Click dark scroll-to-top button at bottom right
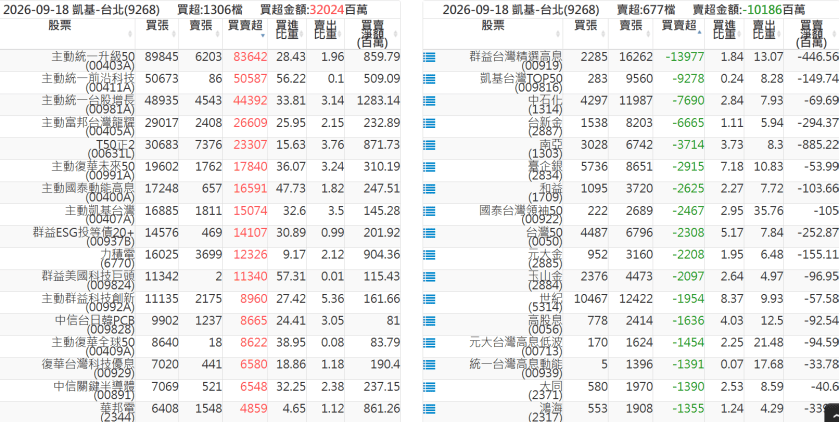The height and width of the screenshot is (422, 839). [x=832, y=415]
